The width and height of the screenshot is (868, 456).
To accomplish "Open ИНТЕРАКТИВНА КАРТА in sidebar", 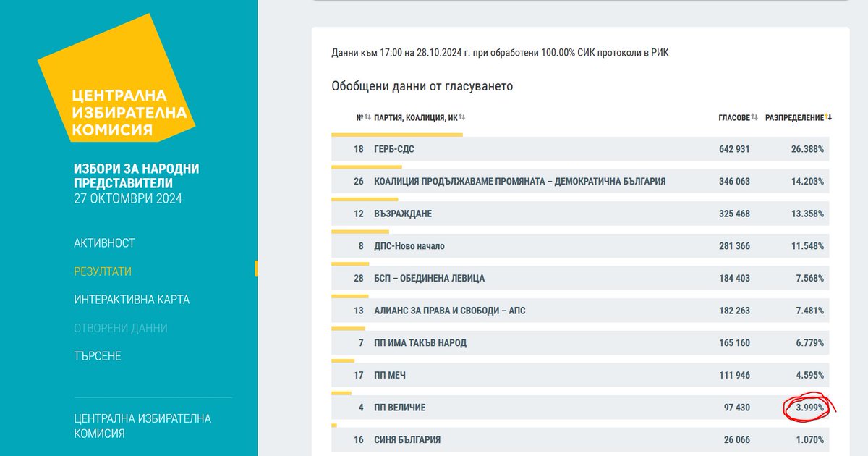I will (x=132, y=300).
